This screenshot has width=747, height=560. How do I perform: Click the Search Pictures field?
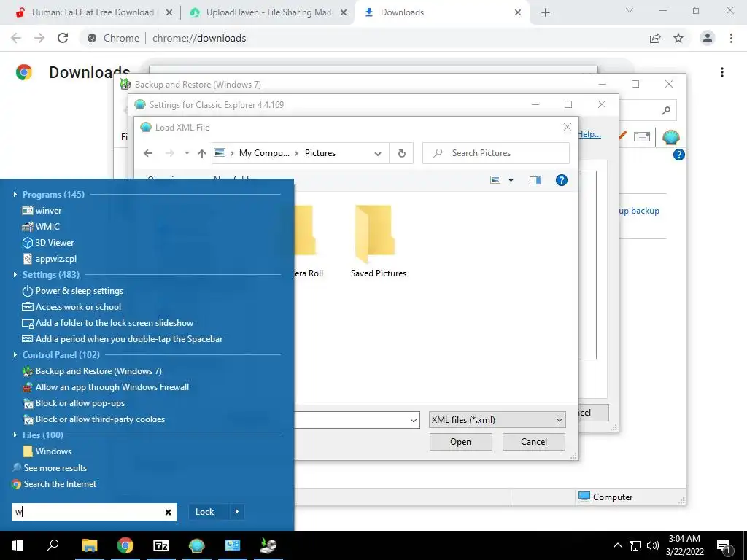point(496,153)
